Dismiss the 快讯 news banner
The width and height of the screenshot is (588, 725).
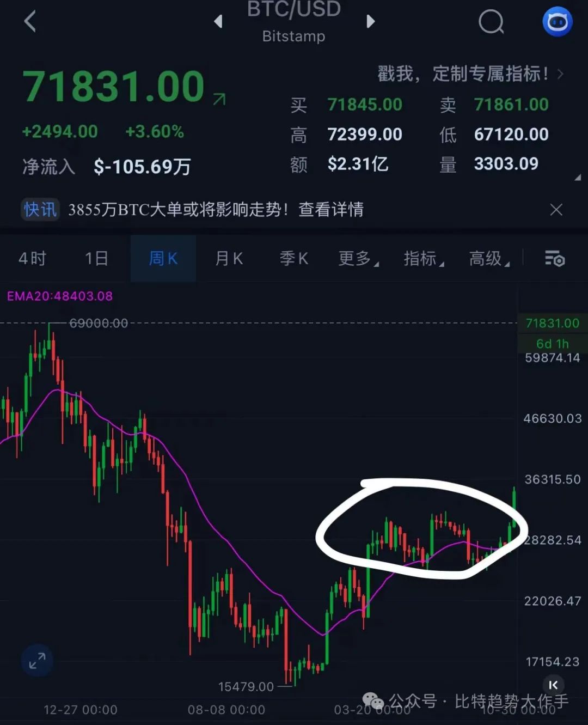[556, 210]
